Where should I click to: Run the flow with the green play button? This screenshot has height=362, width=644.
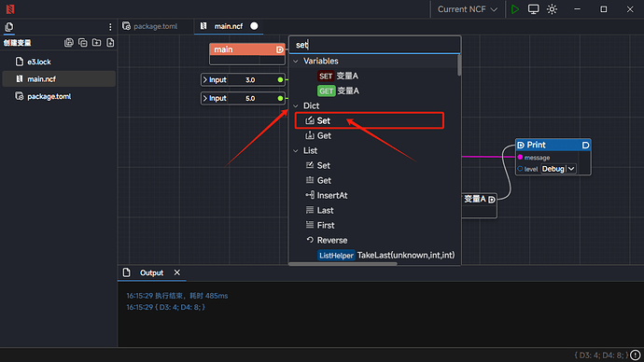[515, 9]
